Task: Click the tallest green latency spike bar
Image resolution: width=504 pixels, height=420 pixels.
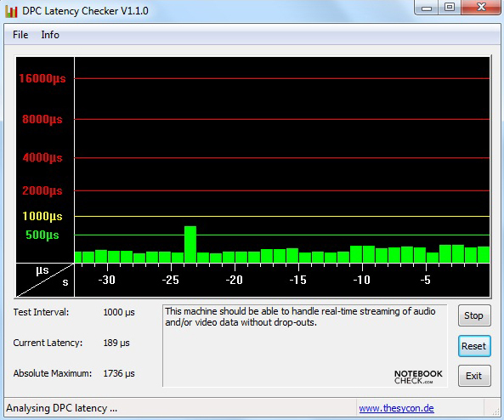Action: (190, 244)
